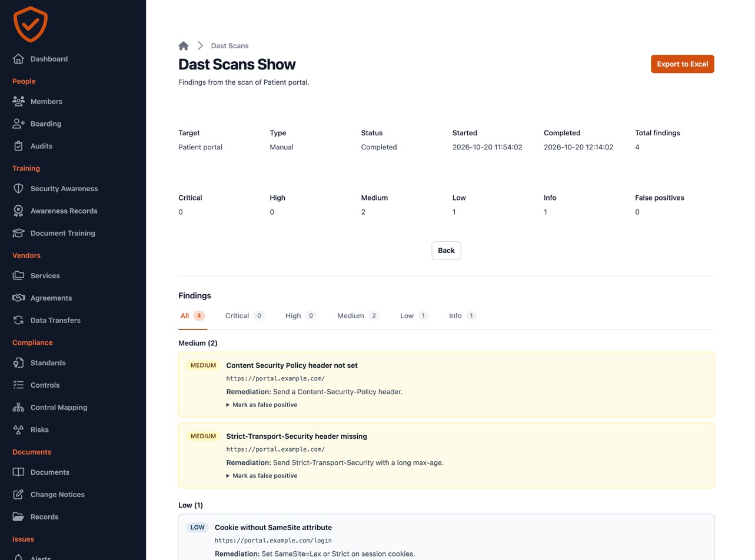Image resolution: width=755 pixels, height=560 pixels.
Task: Click the Content Security Policy finding title
Action: point(292,365)
